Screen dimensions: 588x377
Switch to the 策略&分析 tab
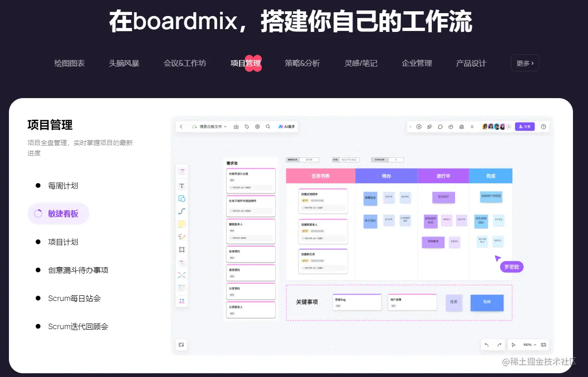302,63
